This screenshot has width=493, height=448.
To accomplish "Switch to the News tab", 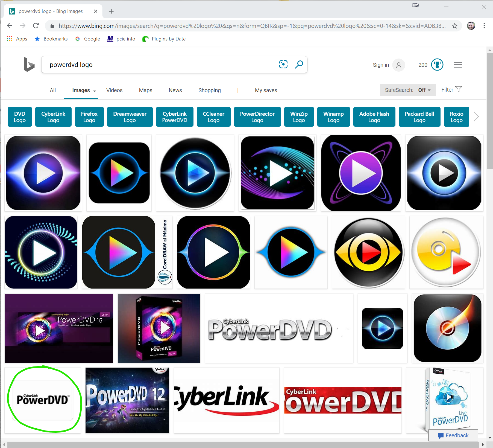I will (175, 90).
